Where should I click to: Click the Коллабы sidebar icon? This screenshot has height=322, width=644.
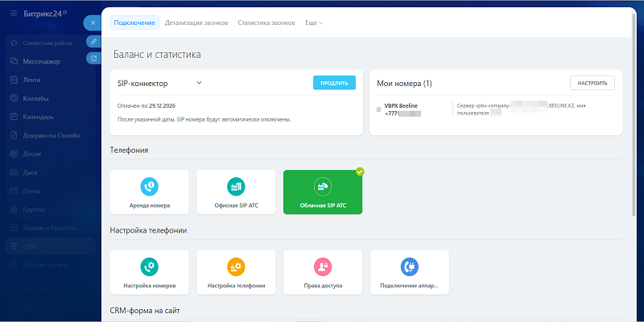point(14,98)
